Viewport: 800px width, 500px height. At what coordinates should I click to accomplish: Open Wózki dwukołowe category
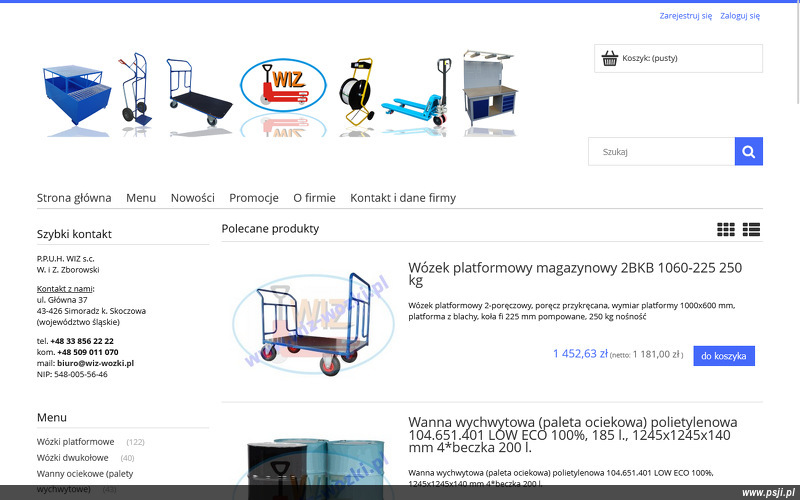point(72,458)
